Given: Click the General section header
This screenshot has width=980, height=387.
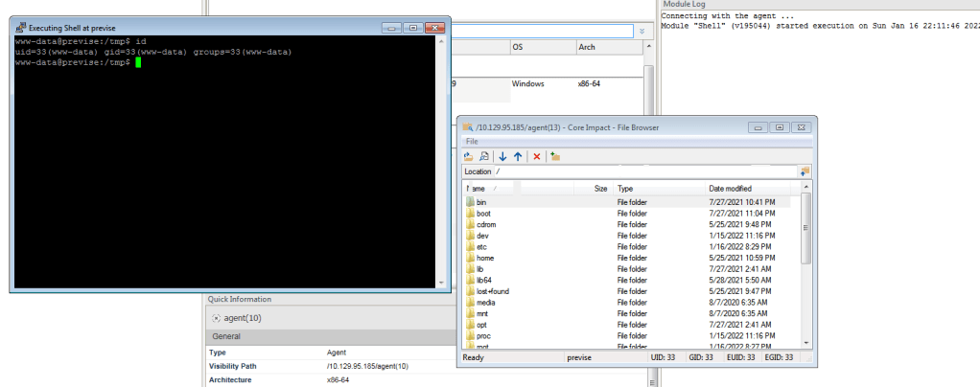Looking at the screenshot, I should (x=227, y=337).
